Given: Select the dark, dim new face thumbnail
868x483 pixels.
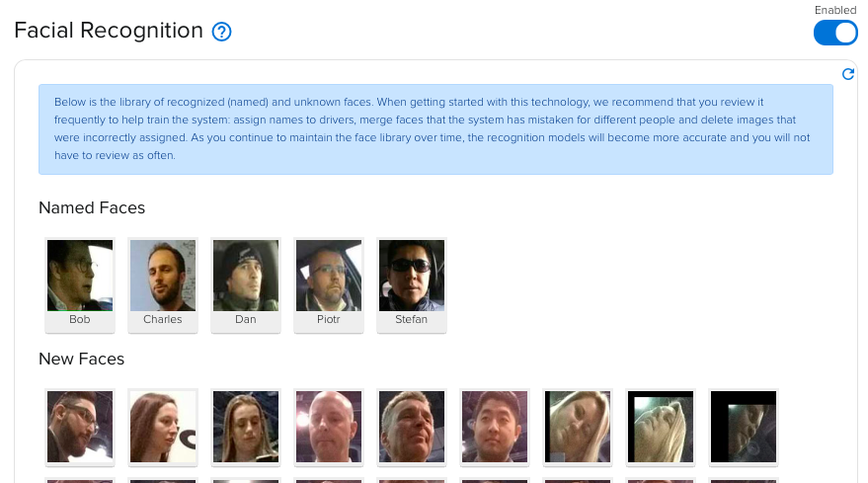Looking at the screenshot, I should pyautogui.click(x=744, y=427).
